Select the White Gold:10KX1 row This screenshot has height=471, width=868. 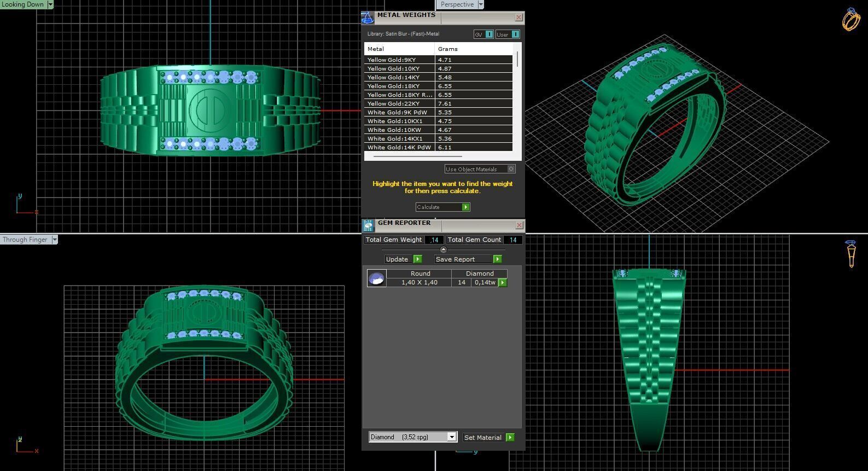438,121
